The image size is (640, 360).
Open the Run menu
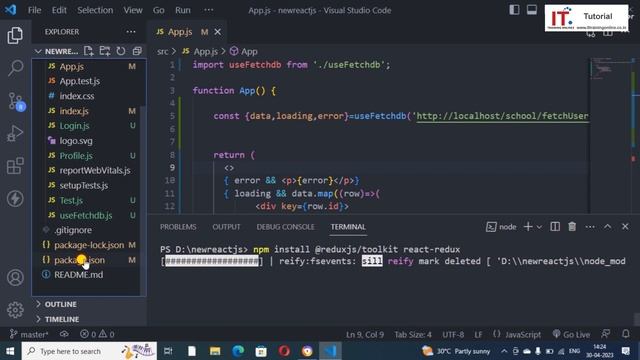182,10
